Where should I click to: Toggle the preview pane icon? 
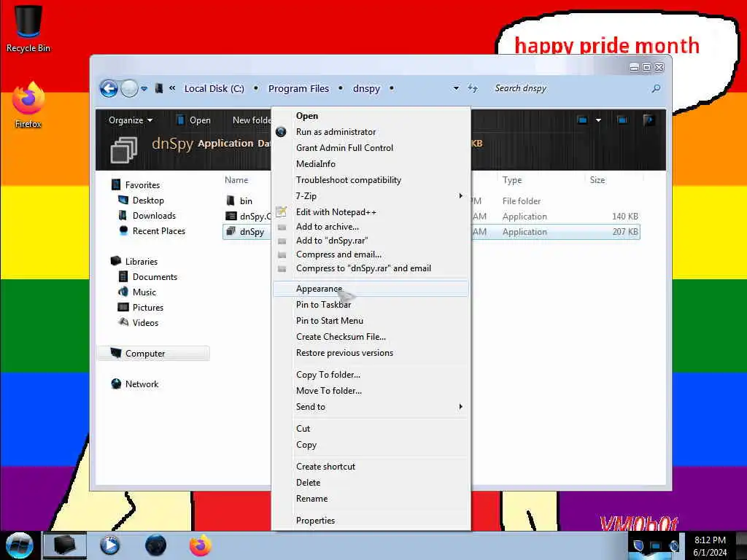[622, 120]
